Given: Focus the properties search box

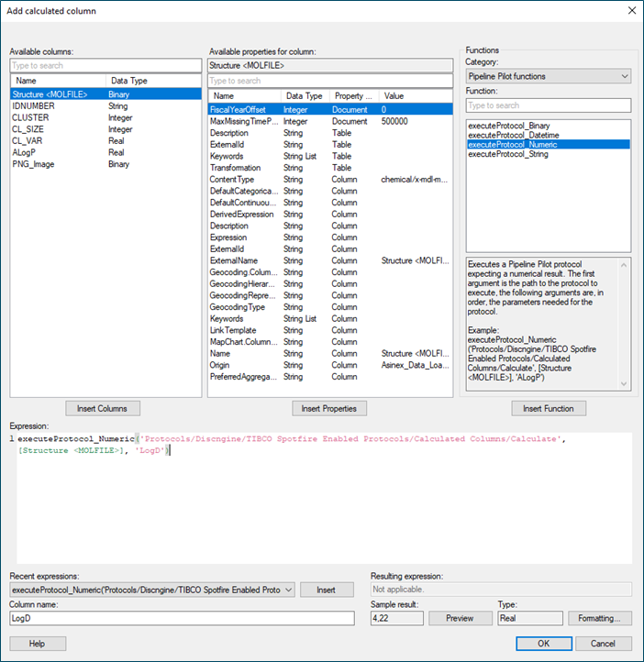Looking at the screenshot, I should tap(330, 81).
